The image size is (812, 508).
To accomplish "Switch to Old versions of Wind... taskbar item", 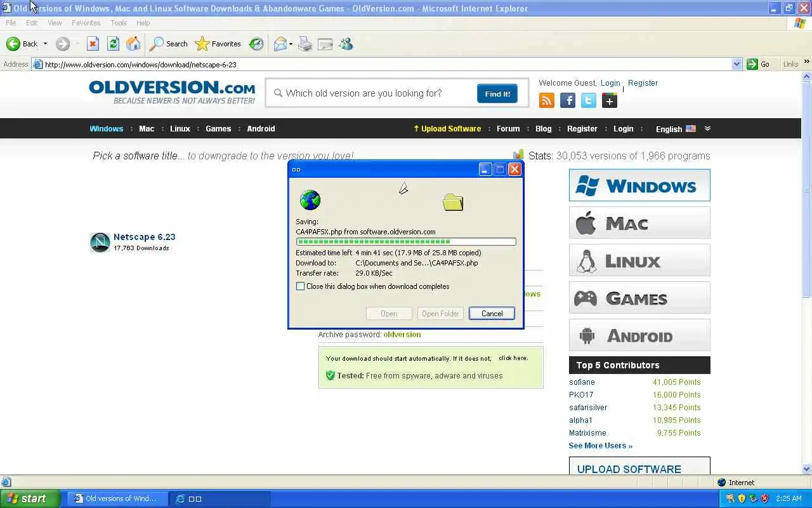I will [x=117, y=498].
